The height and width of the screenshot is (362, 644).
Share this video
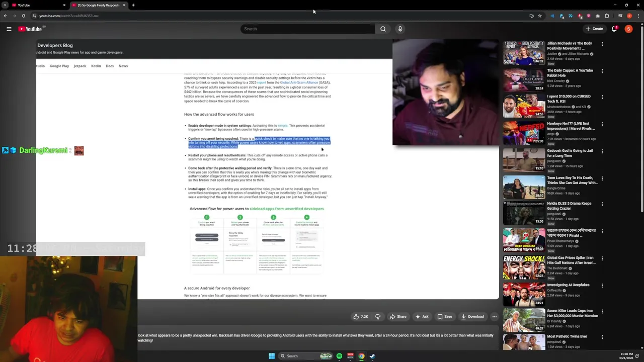tap(398, 317)
